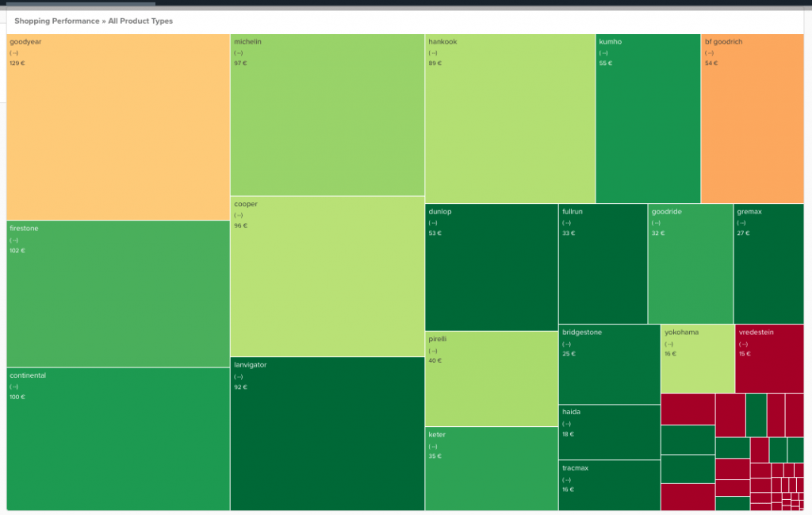Select the goodyear treemap tile
The image size is (812, 515).
tap(118, 127)
